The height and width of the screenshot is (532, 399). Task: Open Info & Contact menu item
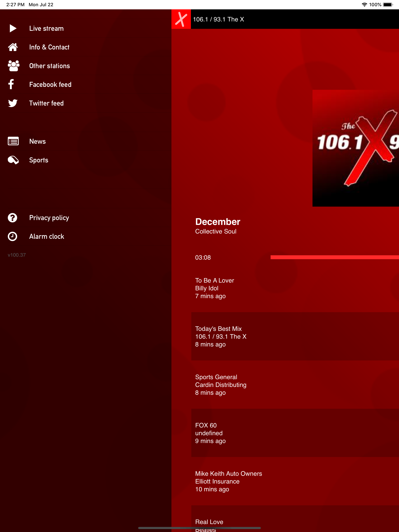point(86,47)
